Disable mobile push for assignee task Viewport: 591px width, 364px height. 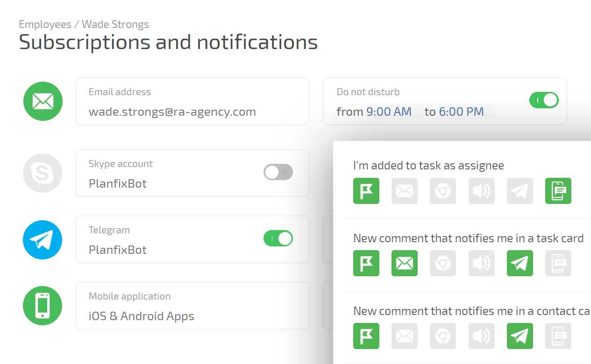coord(558,191)
